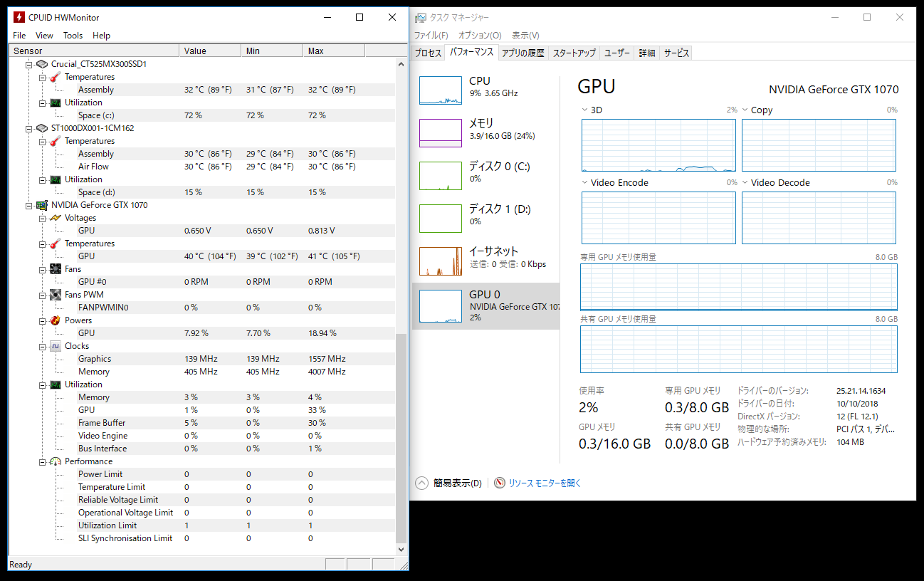924x581 pixels.
Task: Switch to the アプリの履歴 tab
Action: [x=523, y=53]
